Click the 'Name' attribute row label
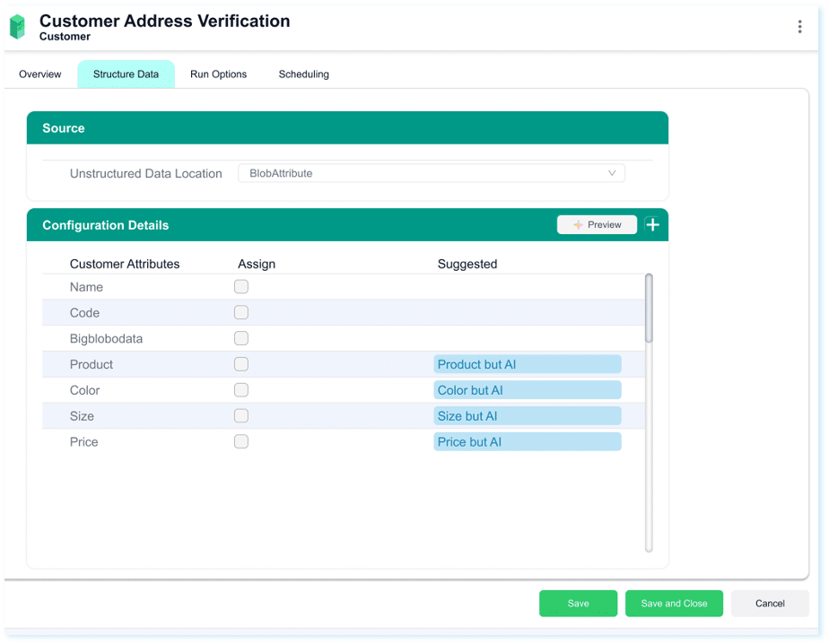 [86, 287]
